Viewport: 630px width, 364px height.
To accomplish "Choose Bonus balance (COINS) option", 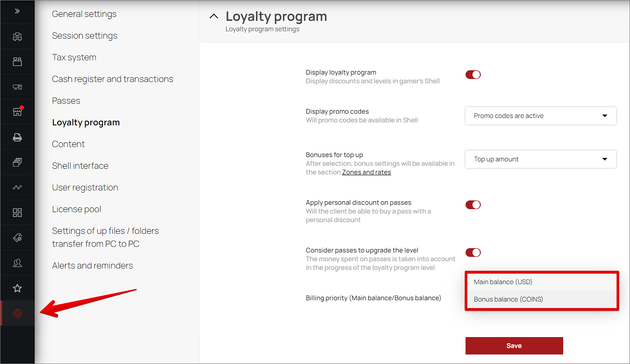I will point(541,299).
